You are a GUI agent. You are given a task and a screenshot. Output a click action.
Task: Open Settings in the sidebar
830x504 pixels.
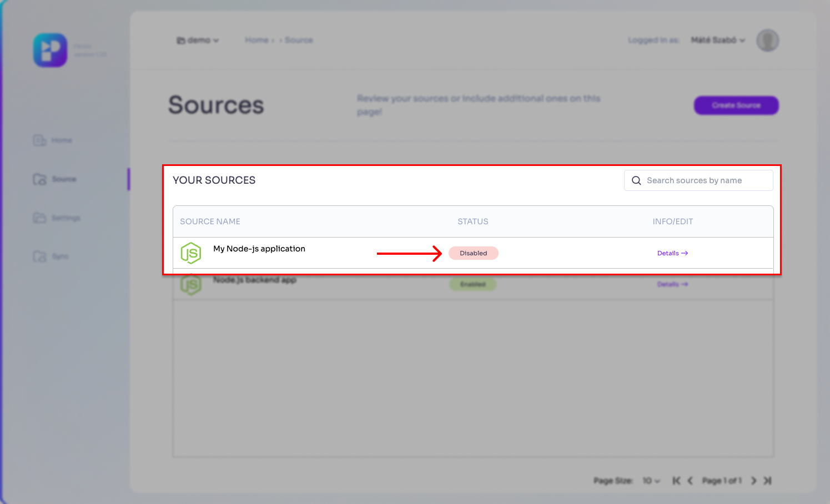tap(57, 218)
